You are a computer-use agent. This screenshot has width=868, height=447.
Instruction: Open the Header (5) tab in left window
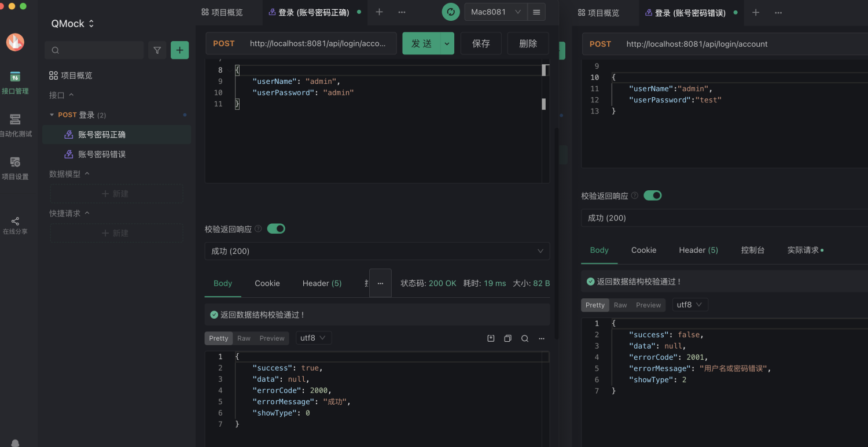coord(322,283)
